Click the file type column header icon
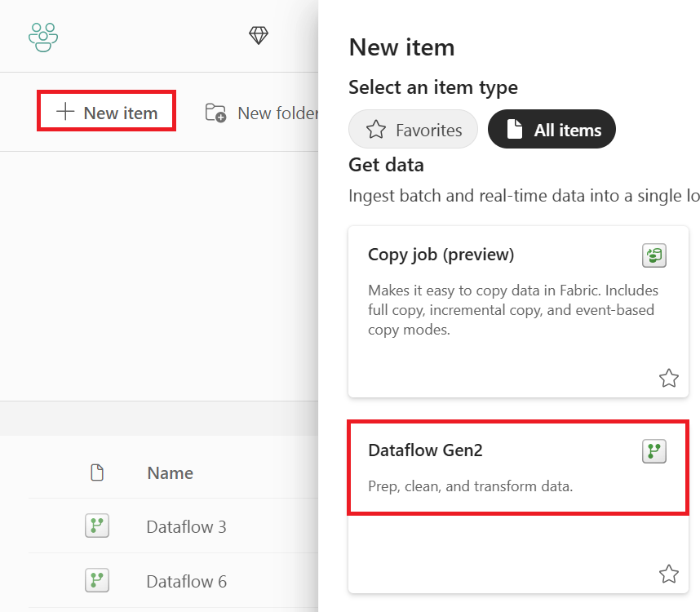 [97, 473]
